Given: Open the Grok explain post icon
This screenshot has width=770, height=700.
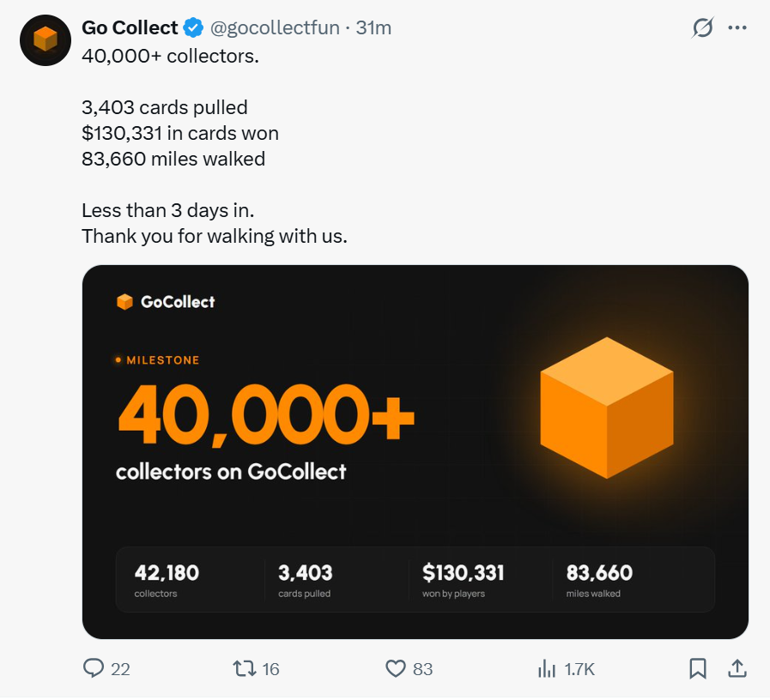Looking at the screenshot, I should point(702,28).
